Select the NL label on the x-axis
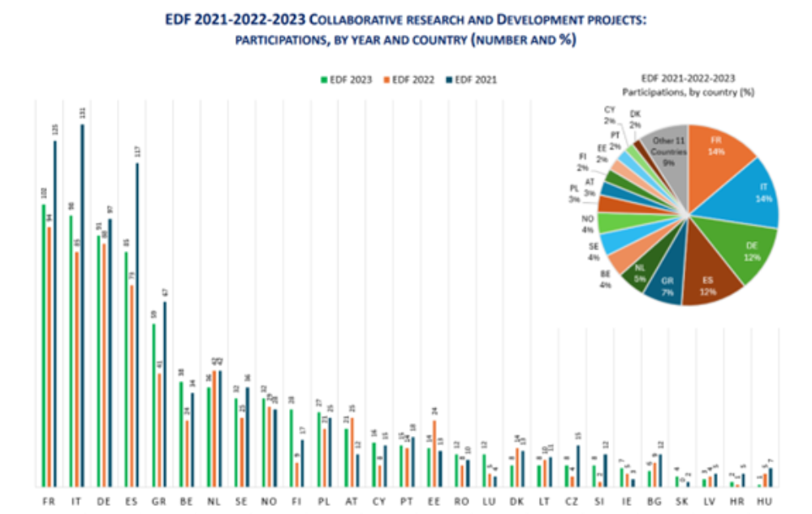 coord(214,502)
